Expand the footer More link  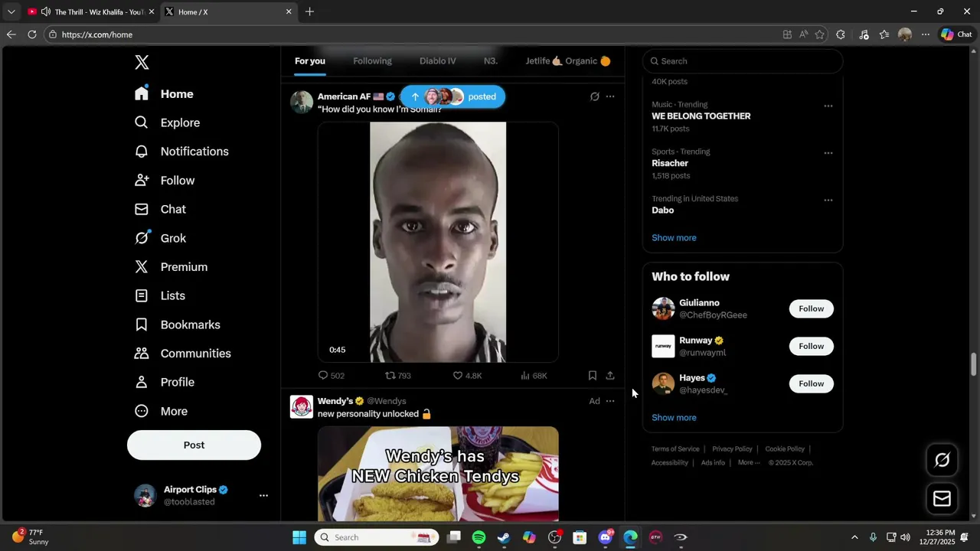click(749, 462)
